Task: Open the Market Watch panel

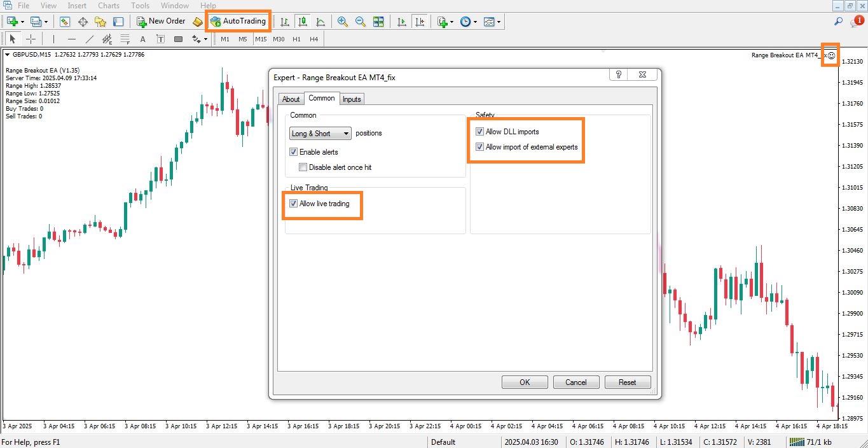Action: (65, 21)
